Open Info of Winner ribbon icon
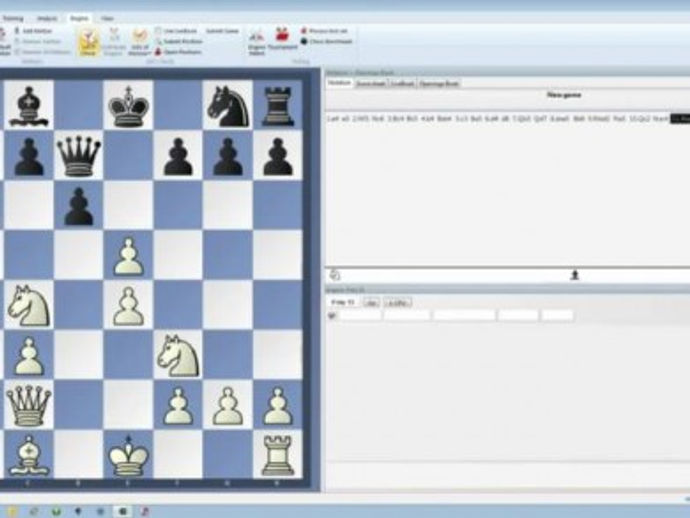 click(139, 42)
